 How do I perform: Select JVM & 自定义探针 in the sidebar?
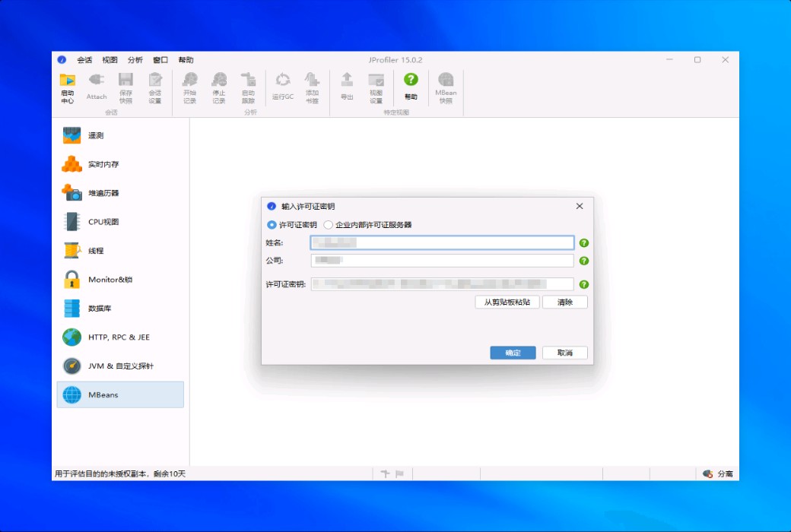(x=121, y=366)
